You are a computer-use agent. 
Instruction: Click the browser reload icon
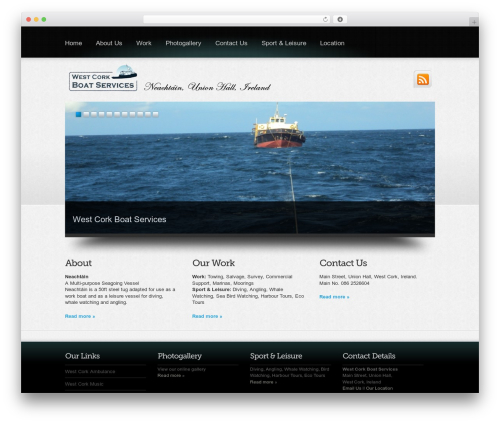click(x=325, y=19)
